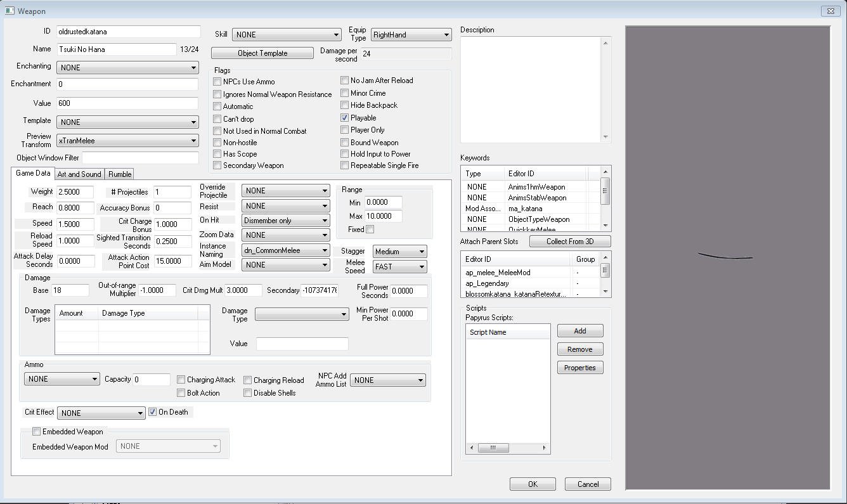Click the Weapon window title bar icon
Screen dimensions: 847x504
coord(10,11)
